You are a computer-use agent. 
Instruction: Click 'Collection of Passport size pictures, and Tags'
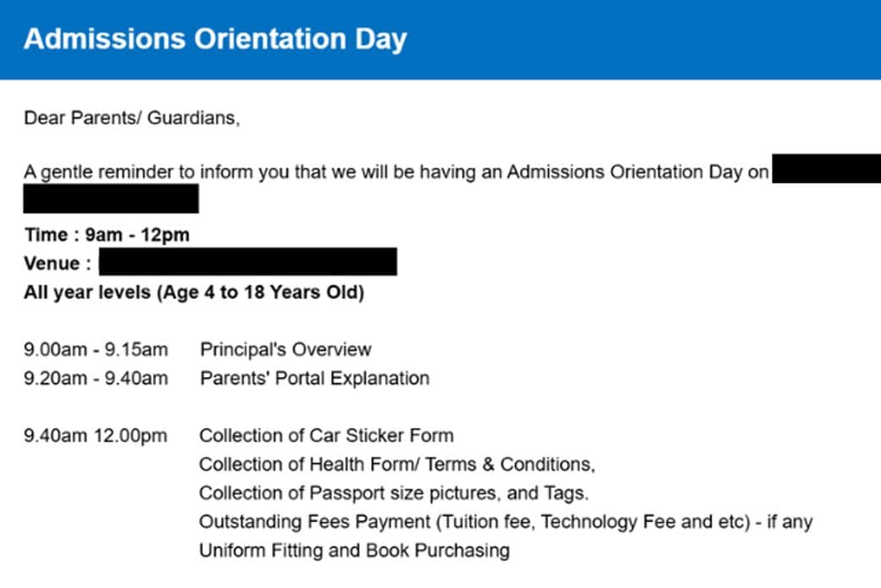(x=393, y=493)
